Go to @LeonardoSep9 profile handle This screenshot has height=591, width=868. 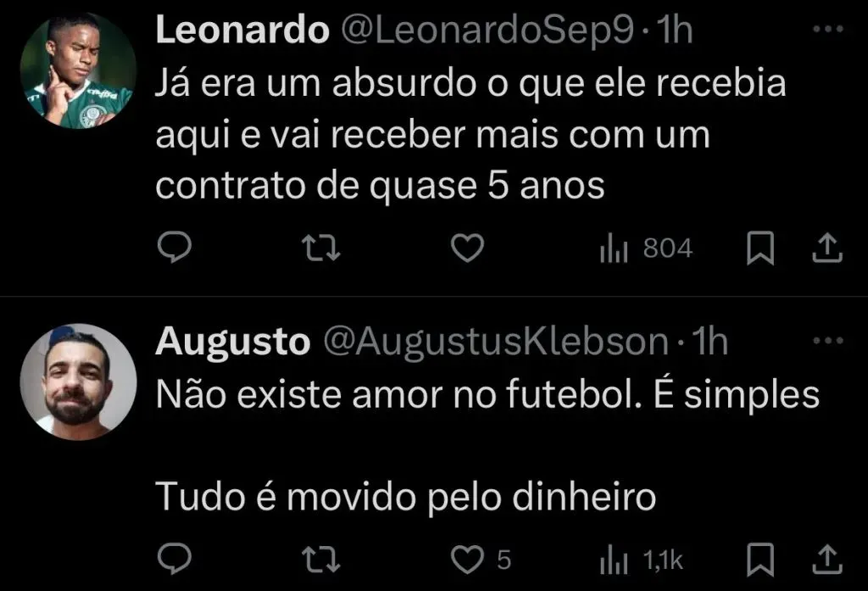tap(486, 31)
